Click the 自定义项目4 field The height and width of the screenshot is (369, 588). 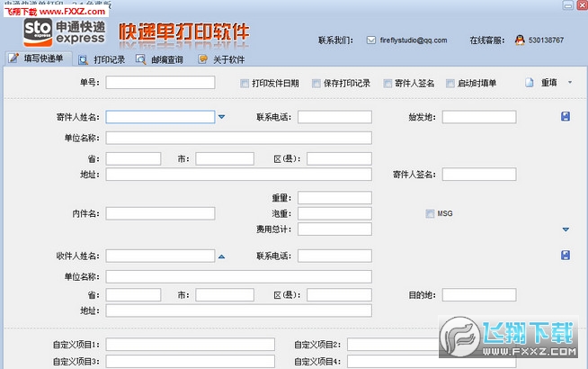(432, 362)
